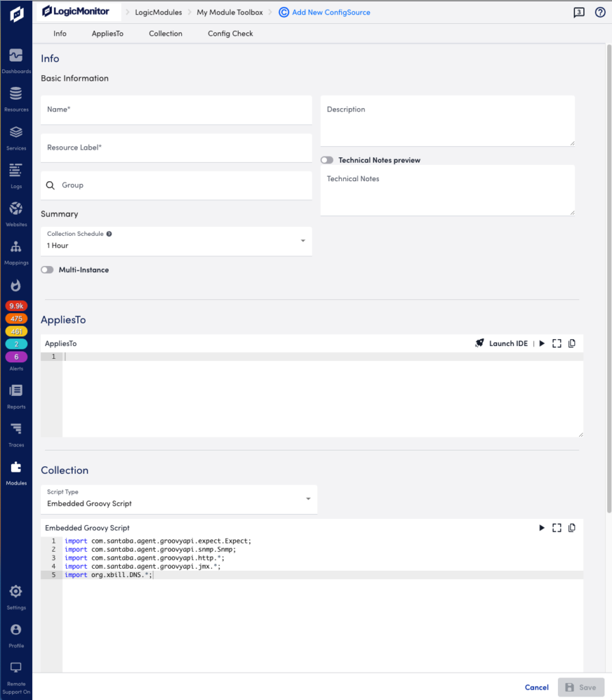
Task: Launch IDE for the AppliesTo script
Action: [x=501, y=343]
